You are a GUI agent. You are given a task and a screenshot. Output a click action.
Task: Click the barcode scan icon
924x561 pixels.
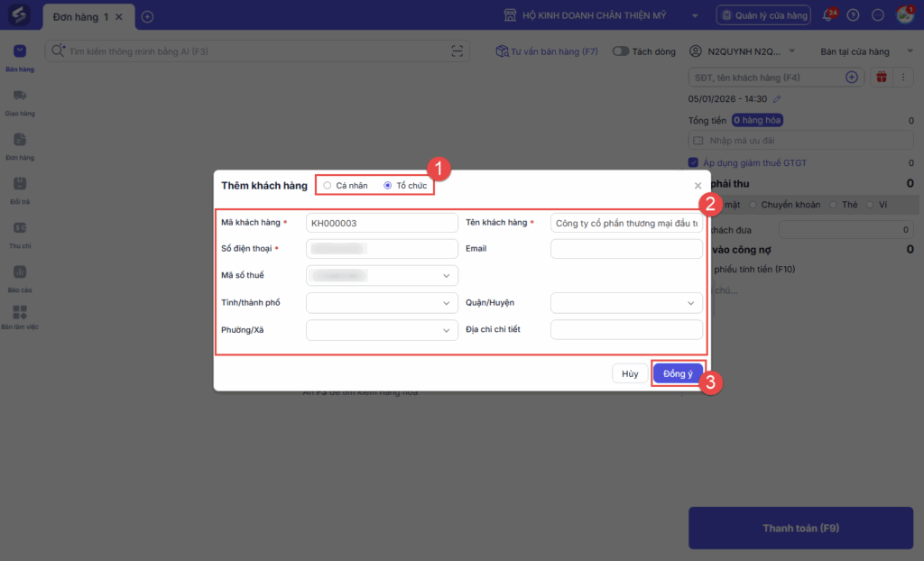pos(457,51)
